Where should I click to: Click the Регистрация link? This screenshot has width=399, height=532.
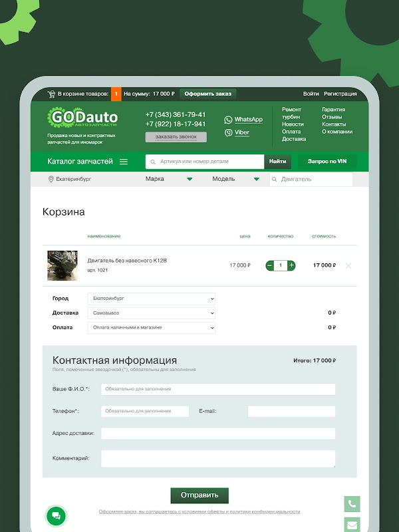pyautogui.click(x=340, y=94)
